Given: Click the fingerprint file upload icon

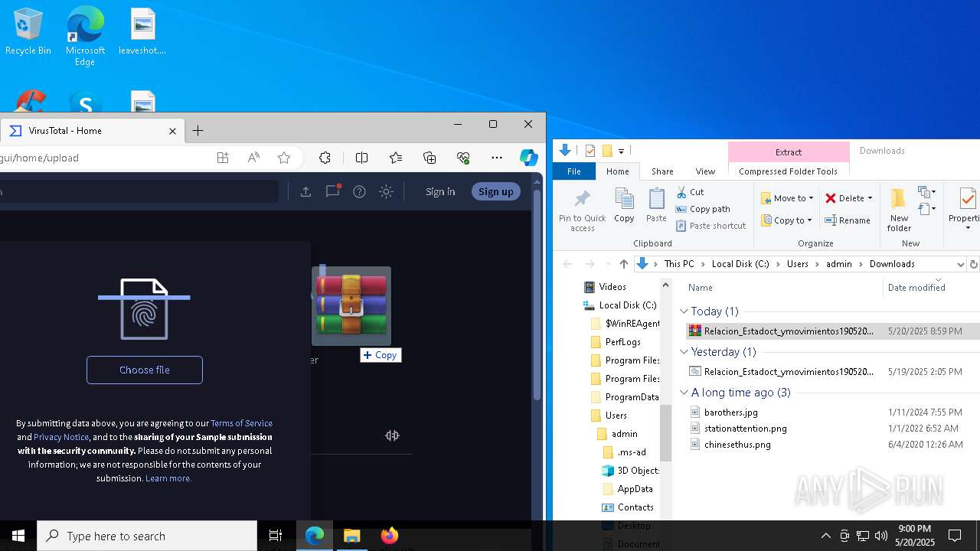Looking at the screenshot, I should [144, 309].
